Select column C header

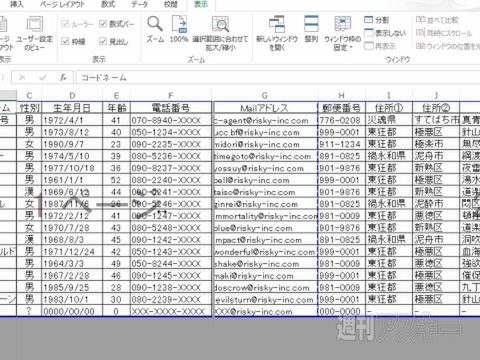[x=29, y=96]
